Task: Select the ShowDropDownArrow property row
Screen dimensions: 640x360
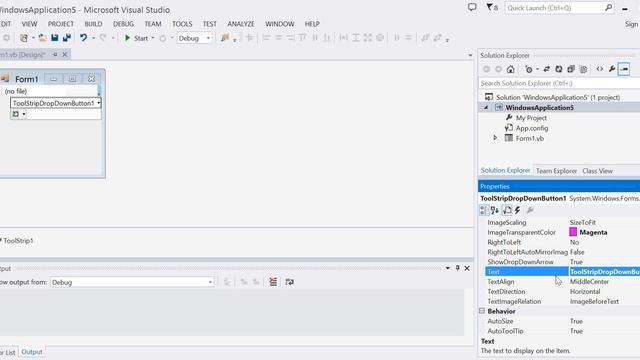Action: tap(563, 262)
